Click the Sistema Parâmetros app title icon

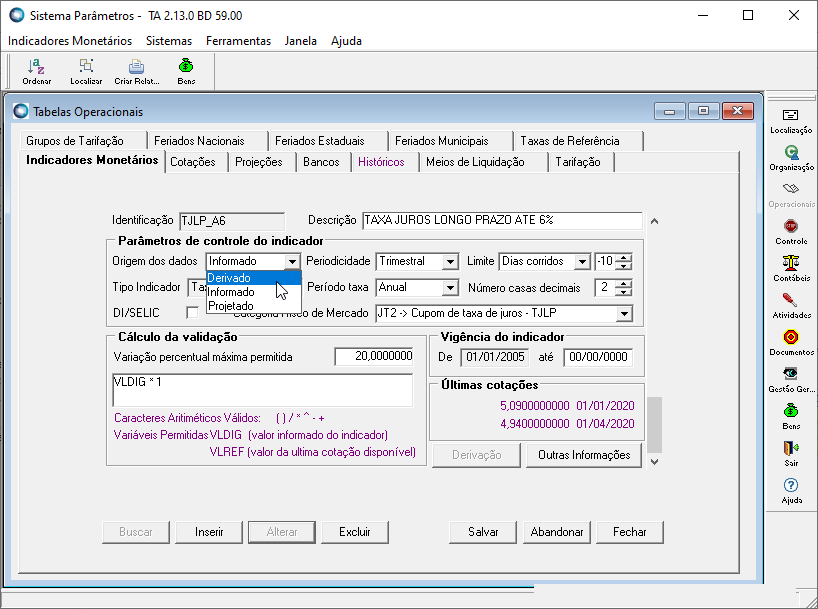pyautogui.click(x=17, y=15)
